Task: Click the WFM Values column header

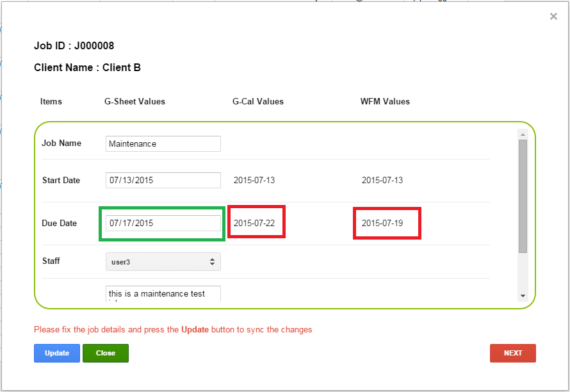Action: (x=385, y=101)
